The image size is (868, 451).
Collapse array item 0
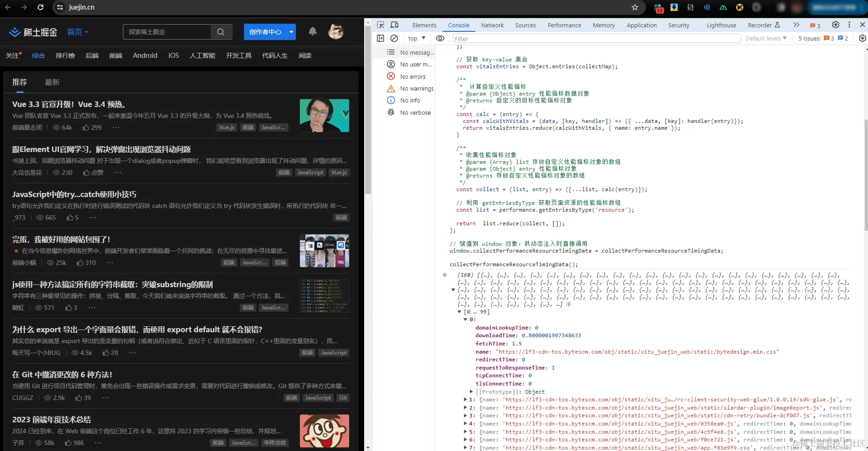(465, 319)
